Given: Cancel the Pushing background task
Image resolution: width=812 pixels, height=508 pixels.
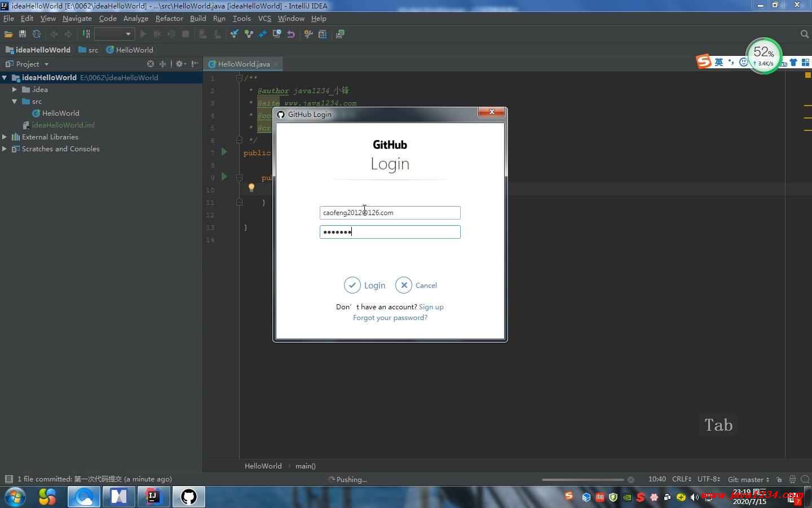Looking at the screenshot, I should 631,480.
